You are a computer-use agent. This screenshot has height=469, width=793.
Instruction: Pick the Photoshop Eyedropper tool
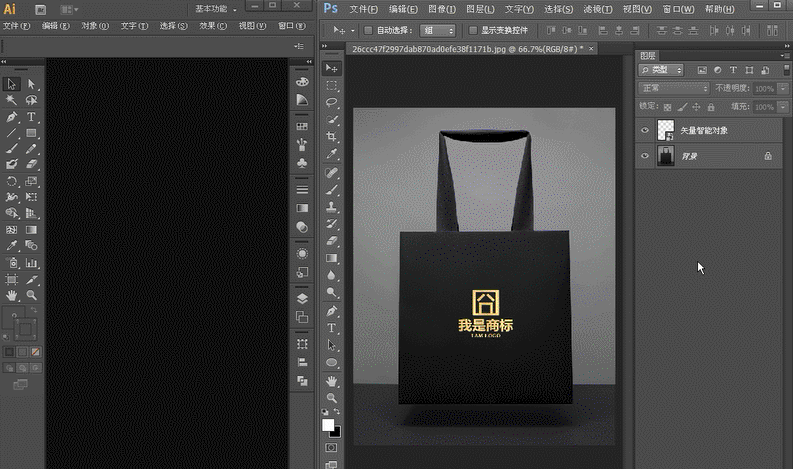tap(331, 154)
